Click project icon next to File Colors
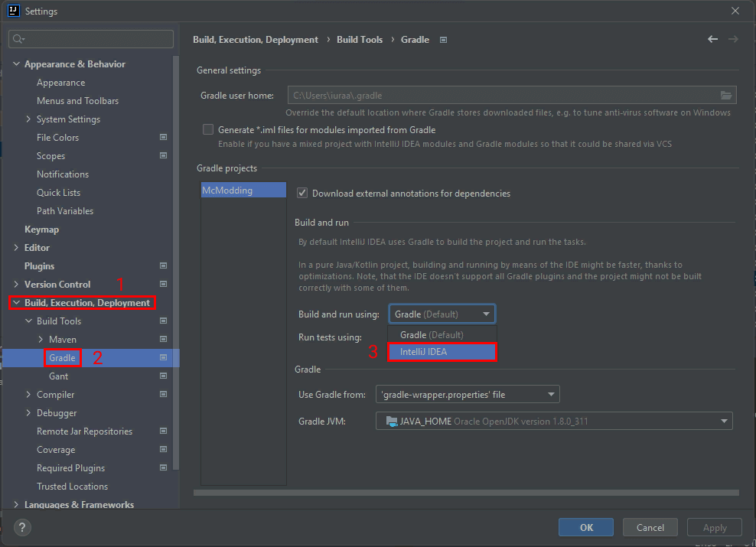 (163, 138)
